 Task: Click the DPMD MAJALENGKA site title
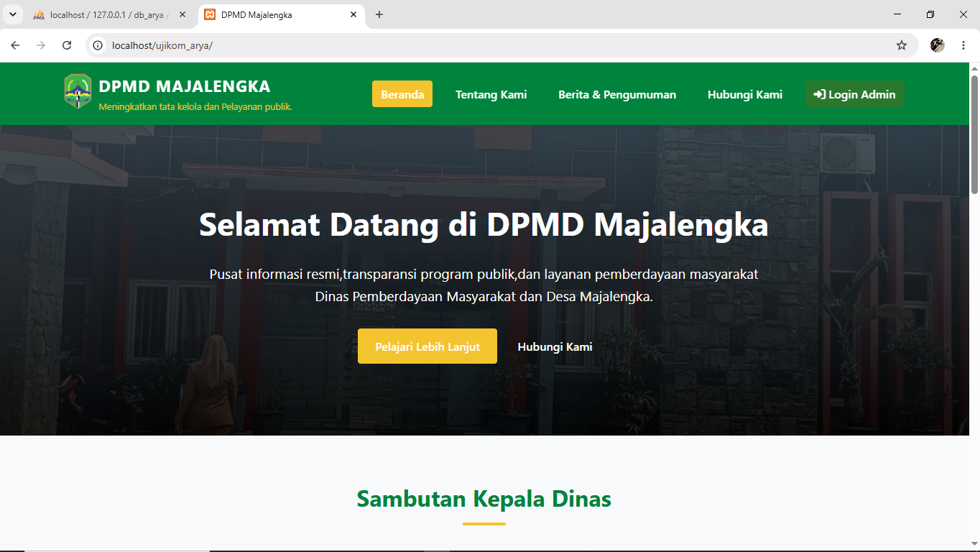pos(185,86)
